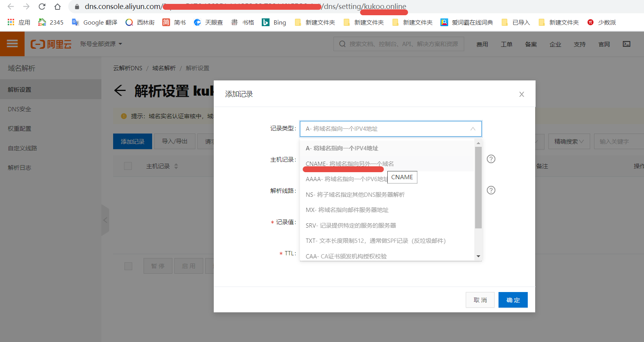The height and width of the screenshot is (342, 644).
Task: Click the 阿里云 logo
Action: [51, 44]
